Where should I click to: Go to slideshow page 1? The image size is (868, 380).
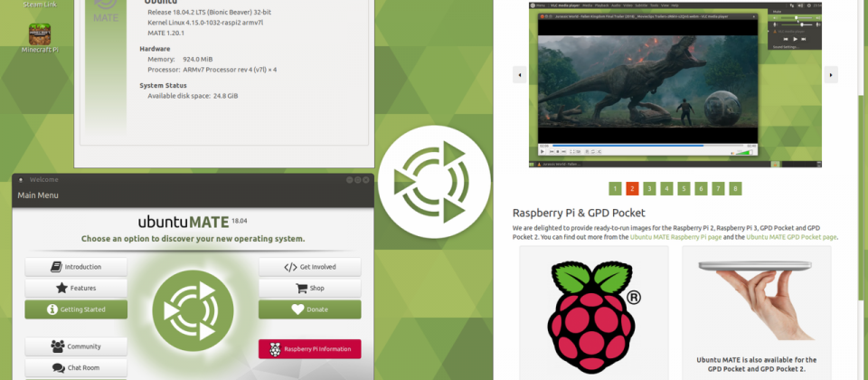pos(615,188)
